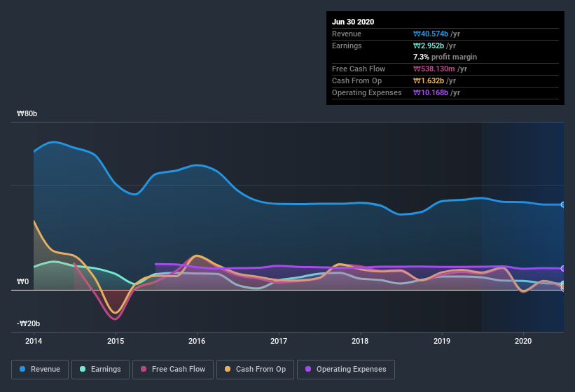The height and width of the screenshot is (392, 575).
Task: Click the Free Cash Flow label in tooltip
Action: pos(359,69)
